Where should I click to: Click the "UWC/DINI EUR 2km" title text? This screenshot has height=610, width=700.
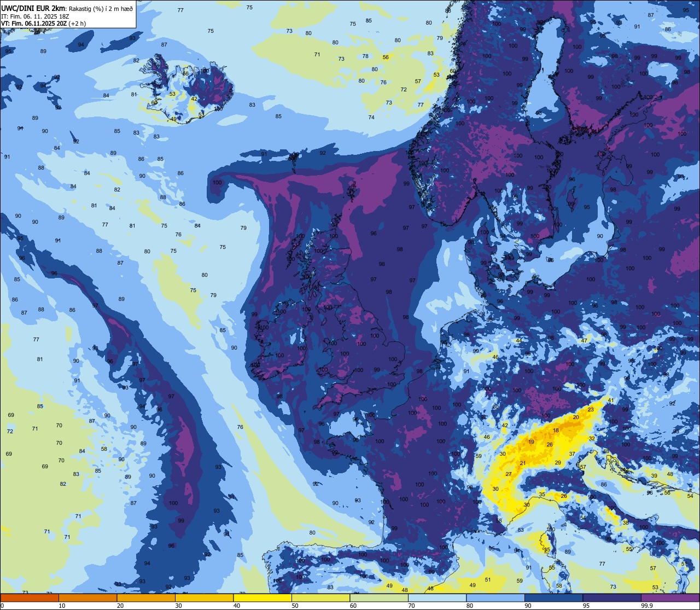click(x=33, y=8)
